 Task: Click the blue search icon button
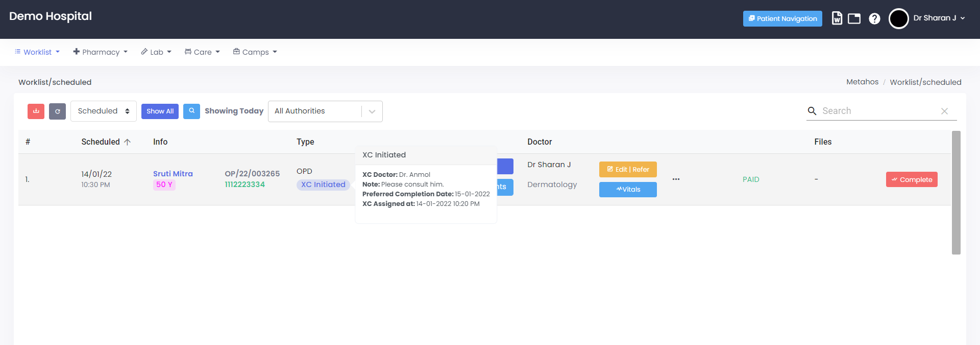click(x=191, y=111)
